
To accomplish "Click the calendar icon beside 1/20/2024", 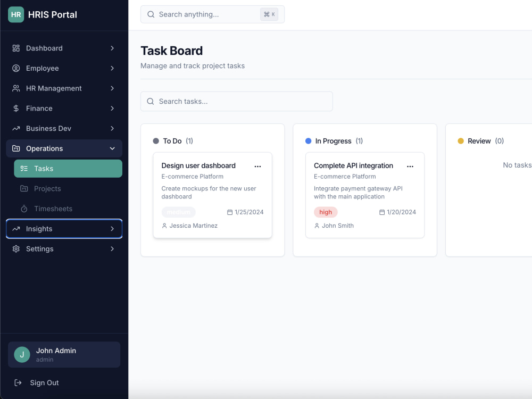I will tap(382, 212).
